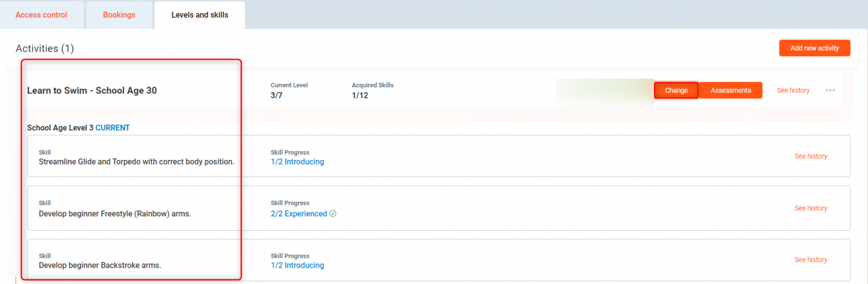Open the more options three-dot menu
Screen dimensions: 868x284
[830, 91]
